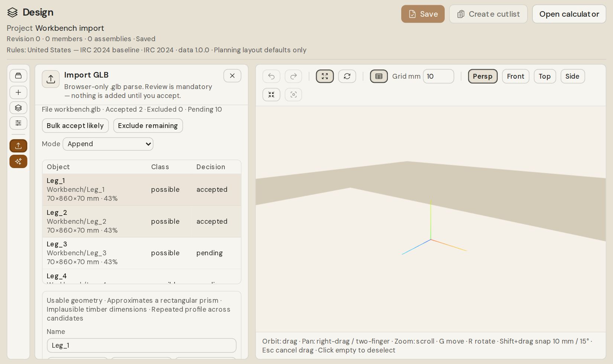This screenshot has width=613, height=364.
Task: Click Open calculator button
Action: click(569, 14)
